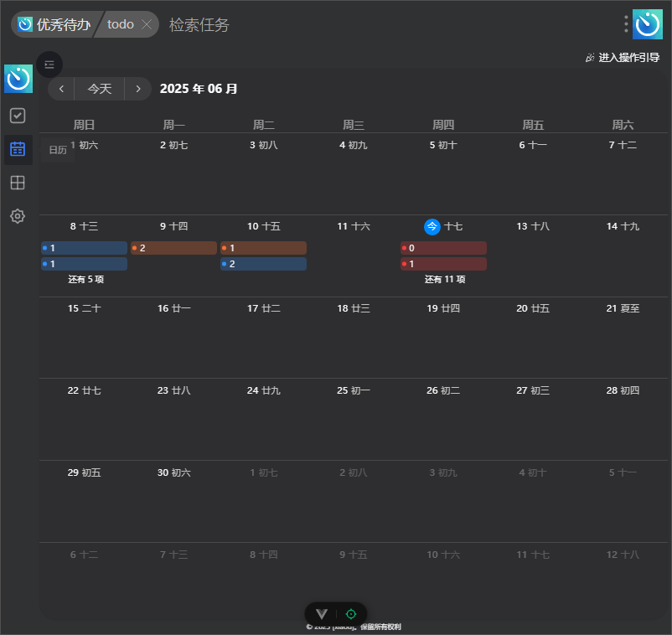Go to previous month with left chevron
The image size is (672, 635).
coord(61,89)
